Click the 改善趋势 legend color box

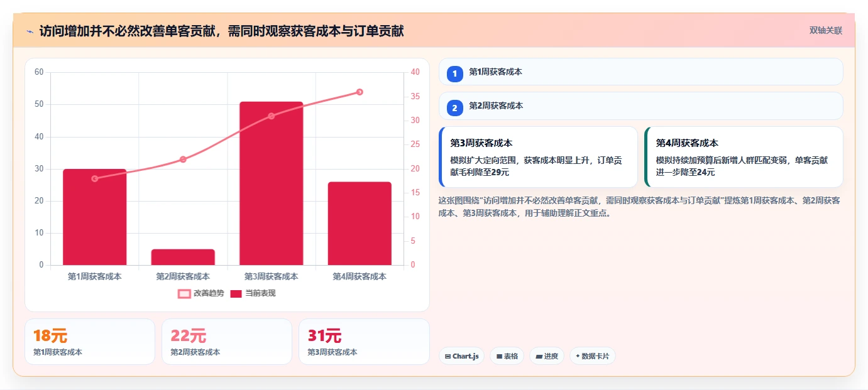[184, 293]
